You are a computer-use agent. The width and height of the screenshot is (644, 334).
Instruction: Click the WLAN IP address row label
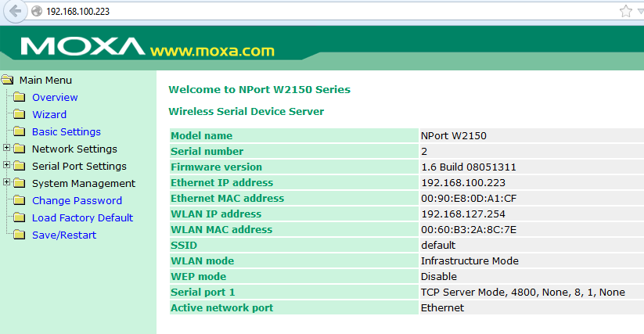click(216, 214)
